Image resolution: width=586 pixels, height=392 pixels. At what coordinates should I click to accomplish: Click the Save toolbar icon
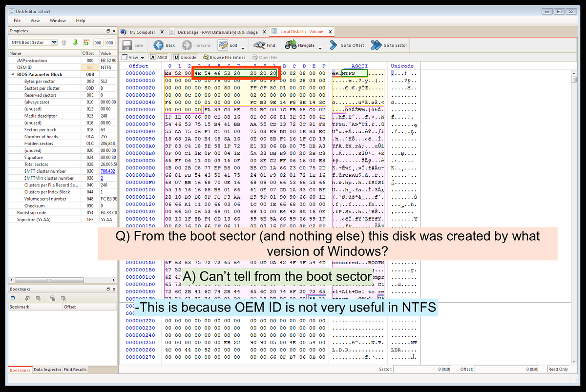click(x=127, y=45)
